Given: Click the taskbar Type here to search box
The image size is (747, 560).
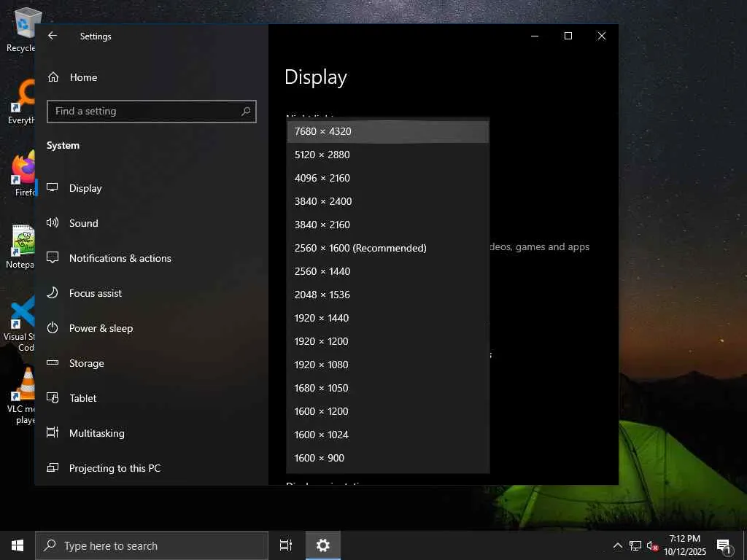Looking at the screenshot, I should (152, 545).
